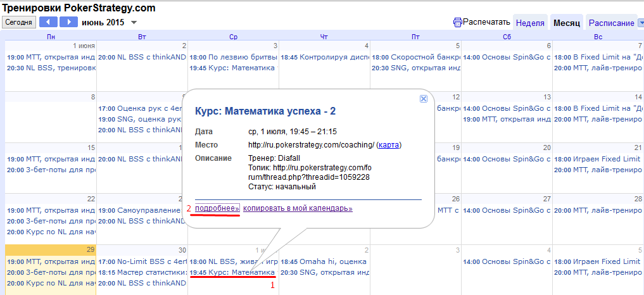The image size is (644, 295).
Task: Open July 4 event 14:00 Основы Spin&Go
Action: pyautogui.click(x=507, y=261)
